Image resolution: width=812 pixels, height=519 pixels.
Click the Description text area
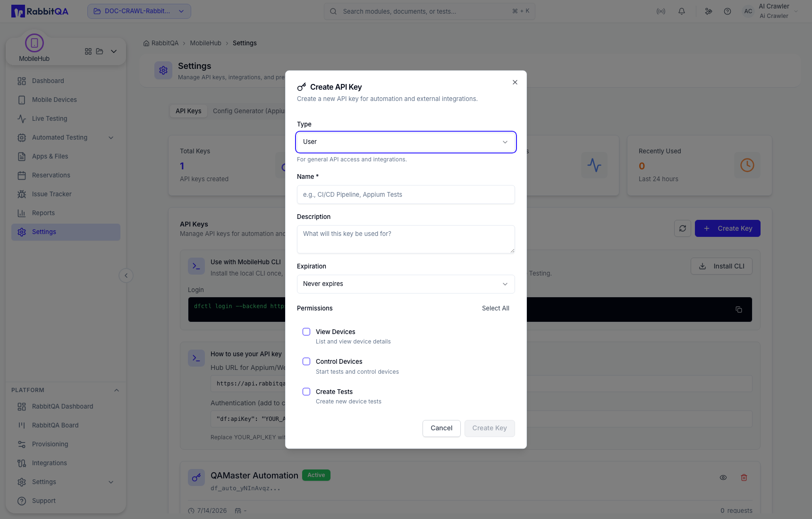[406, 239]
